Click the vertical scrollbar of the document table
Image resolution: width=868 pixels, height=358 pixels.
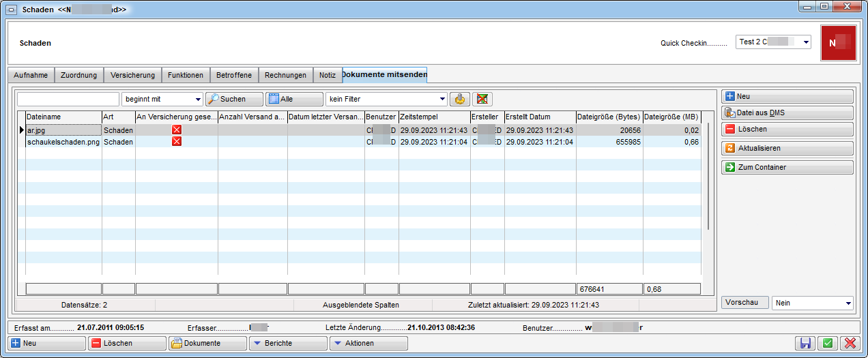coord(708,177)
